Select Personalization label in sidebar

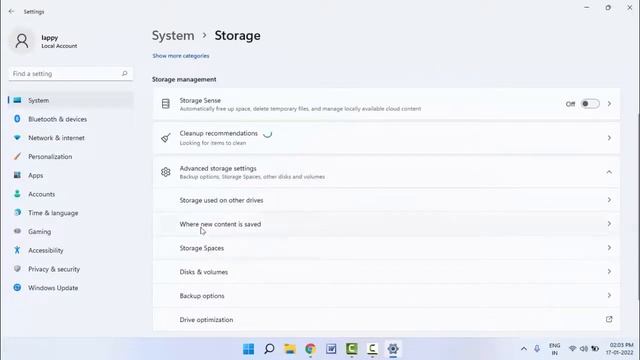[x=50, y=157]
